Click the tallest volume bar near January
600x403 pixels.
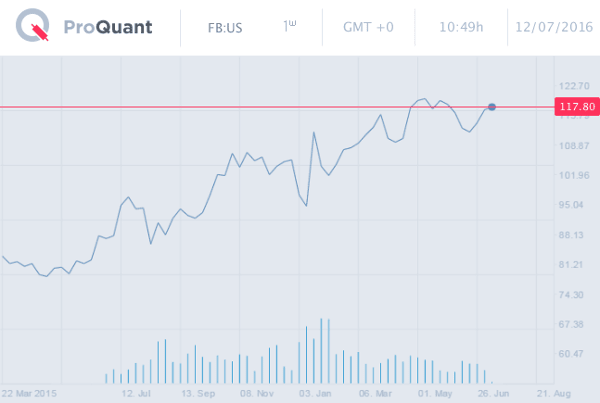[x=321, y=350]
